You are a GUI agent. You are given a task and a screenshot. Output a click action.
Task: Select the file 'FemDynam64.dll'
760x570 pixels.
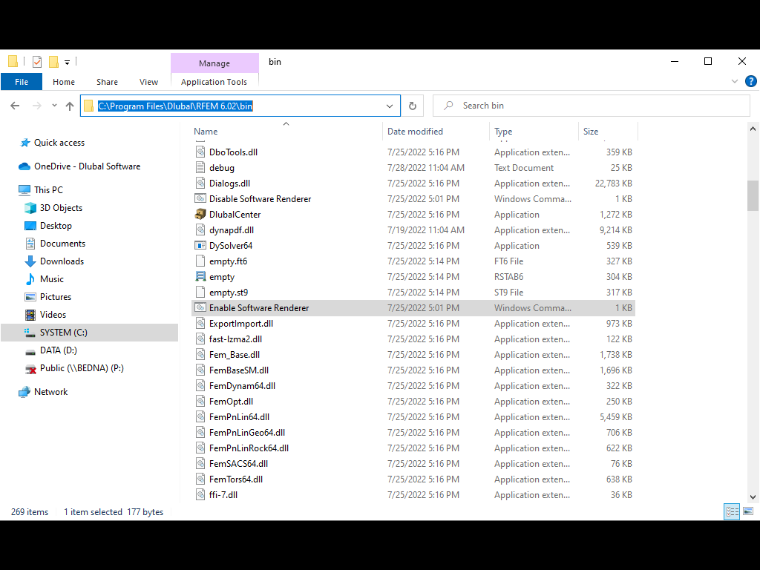[413, 386]
